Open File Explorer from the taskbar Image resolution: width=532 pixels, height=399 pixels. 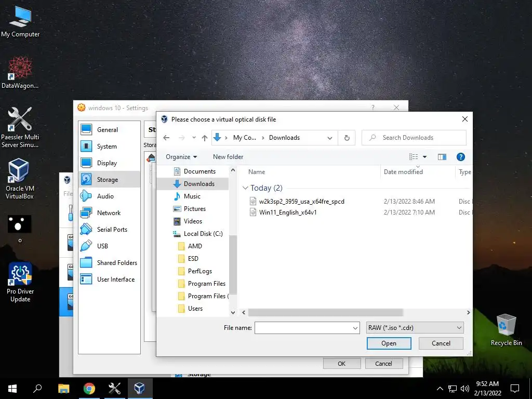(x=63, y=388)
